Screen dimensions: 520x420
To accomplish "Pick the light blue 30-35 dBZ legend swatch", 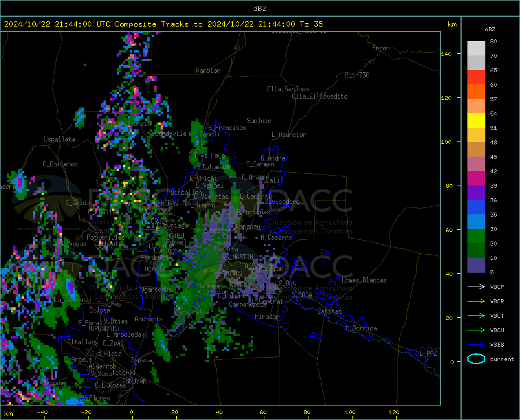I will point(476,222).
